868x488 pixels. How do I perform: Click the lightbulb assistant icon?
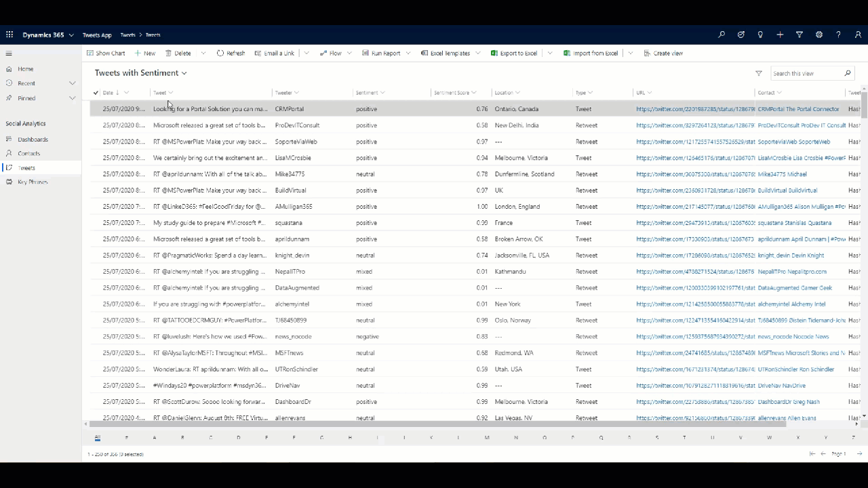click(x=760, y=35)
